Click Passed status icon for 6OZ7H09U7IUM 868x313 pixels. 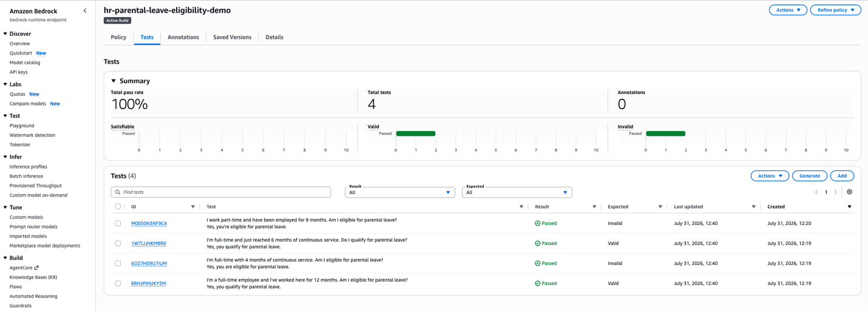point(538,263)
